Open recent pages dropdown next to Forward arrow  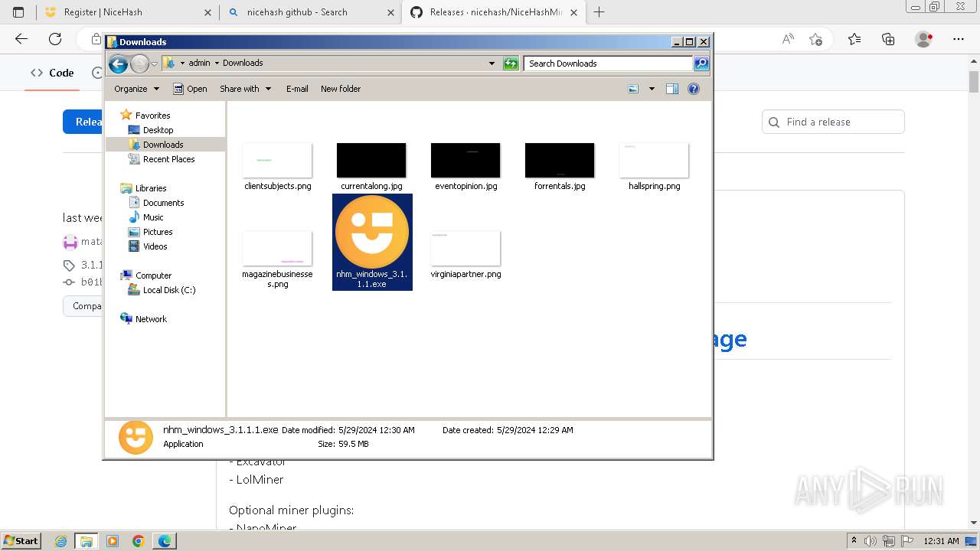tap(154, 64)
